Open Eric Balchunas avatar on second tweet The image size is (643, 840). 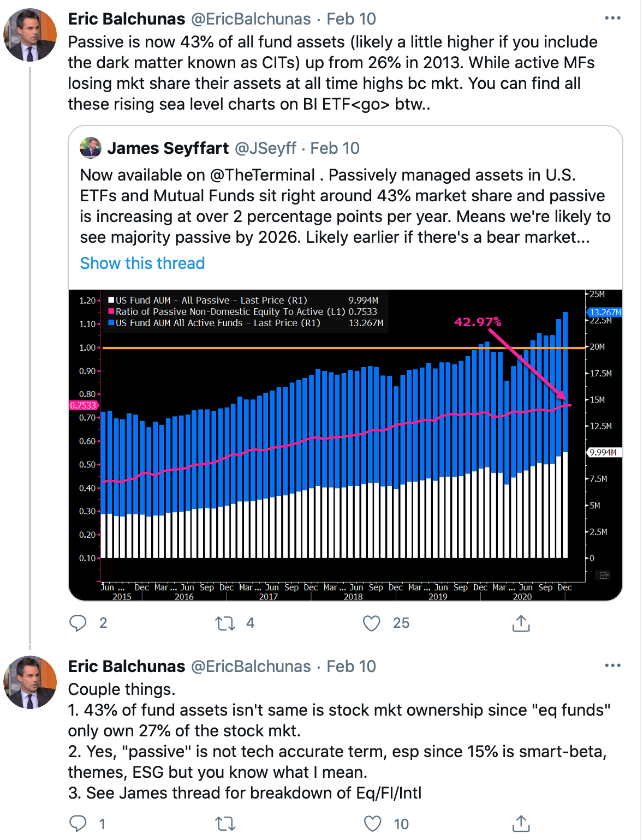[x=30, y=682]
